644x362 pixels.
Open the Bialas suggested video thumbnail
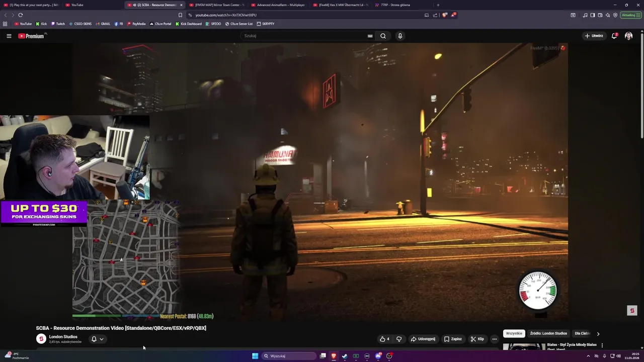click(524, 347)
